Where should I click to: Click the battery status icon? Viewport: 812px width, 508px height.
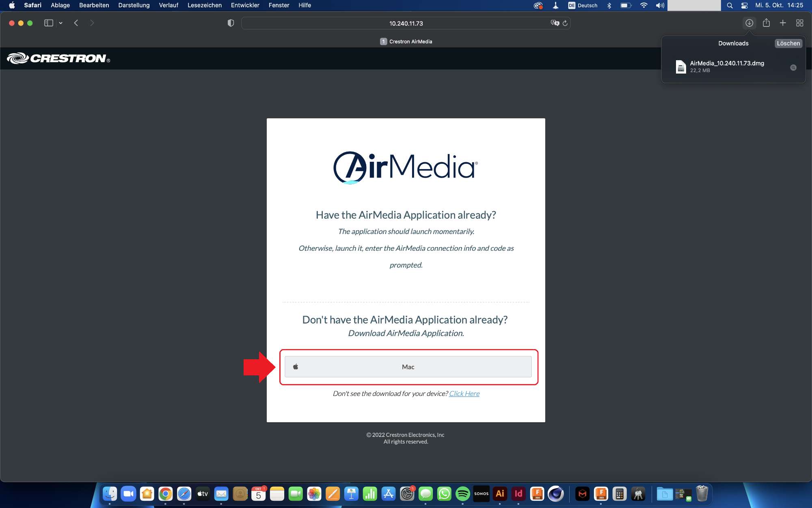point(626,5)
